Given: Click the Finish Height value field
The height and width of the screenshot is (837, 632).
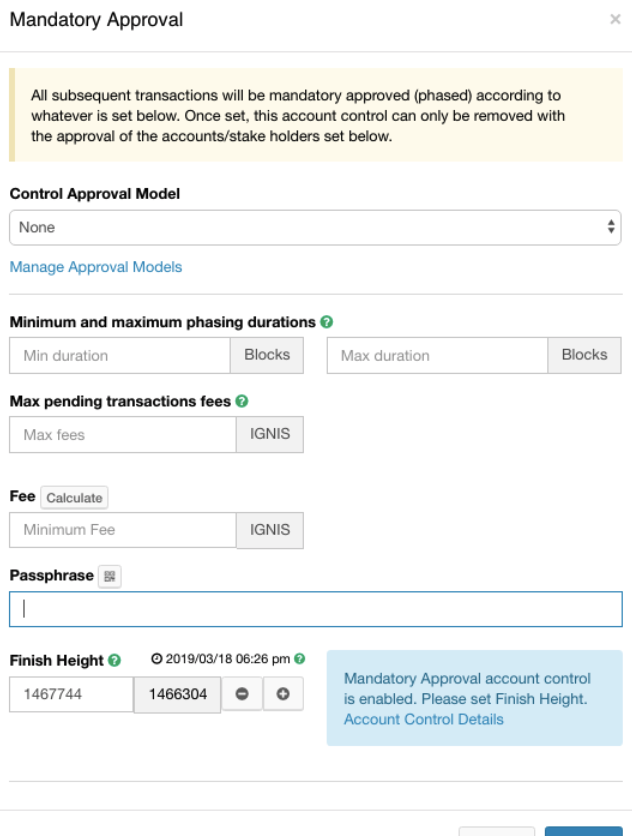Looking at the screenshot, I should [71, 694].
